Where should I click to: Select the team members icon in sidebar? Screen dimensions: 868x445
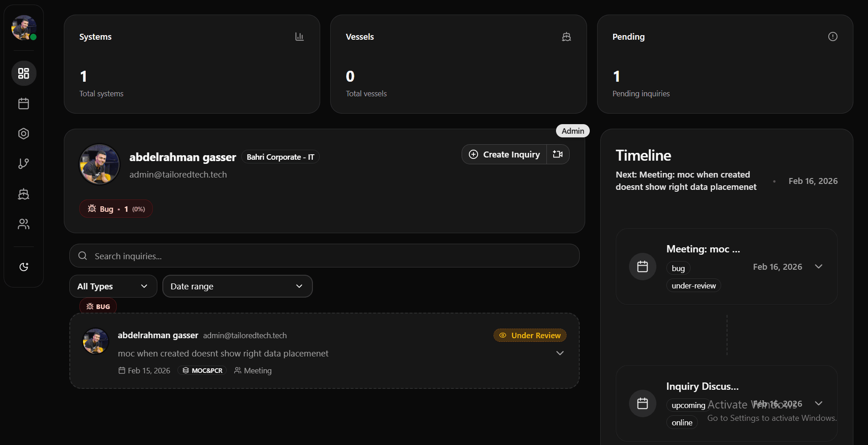[24, 224]
